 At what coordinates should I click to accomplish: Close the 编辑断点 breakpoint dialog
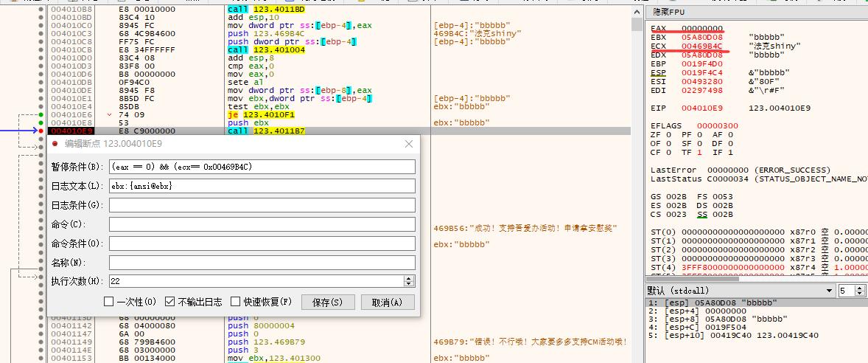tap(409, 144)
